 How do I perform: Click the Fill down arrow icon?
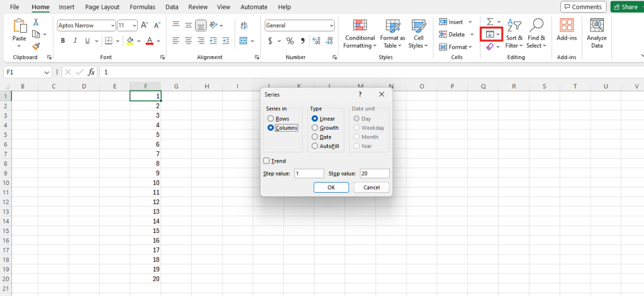point(489,33)
